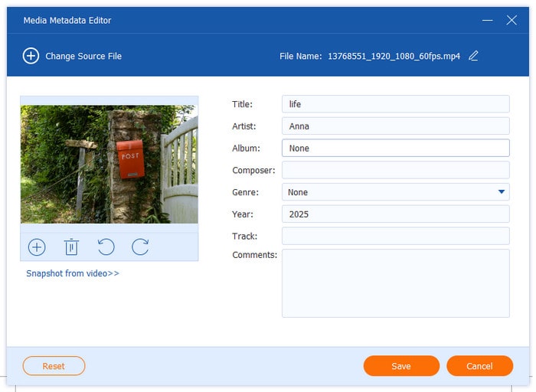Open the Snapshot from video link
The height and width of the screenshot is (392, 536).
click(73, 273)
